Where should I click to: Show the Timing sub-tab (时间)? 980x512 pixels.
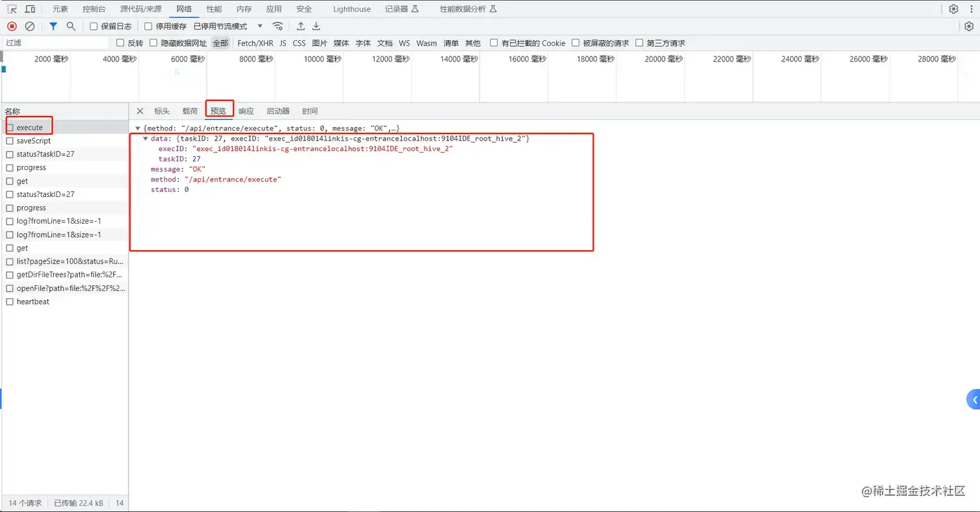(x=310, y=111)
